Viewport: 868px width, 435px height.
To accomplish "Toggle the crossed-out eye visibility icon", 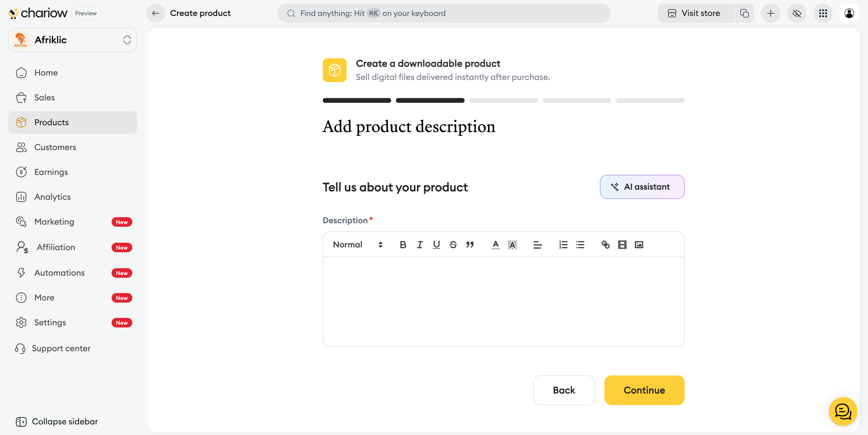I will pos(797,13).
